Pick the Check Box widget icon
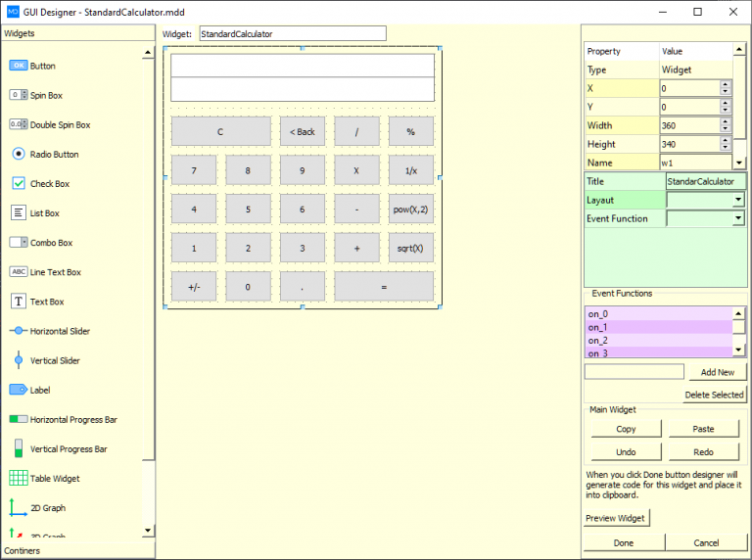This screenshot has width=752, height=560. point(19,183)
